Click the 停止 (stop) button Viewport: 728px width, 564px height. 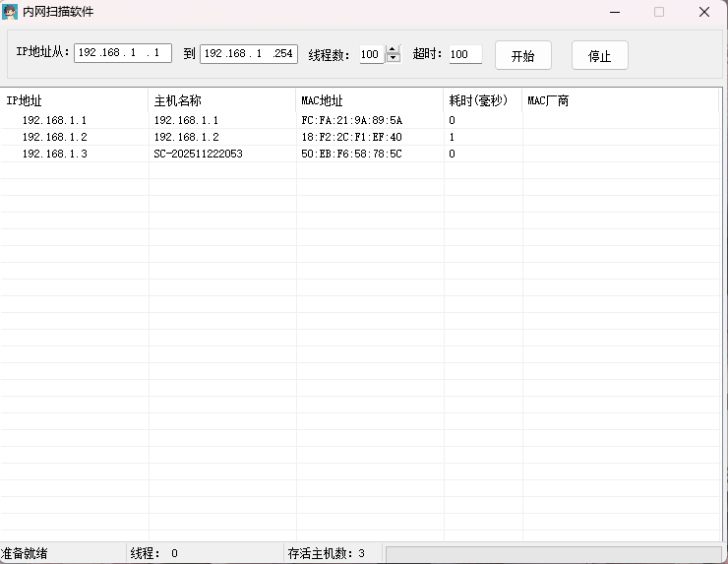(599, 55)
